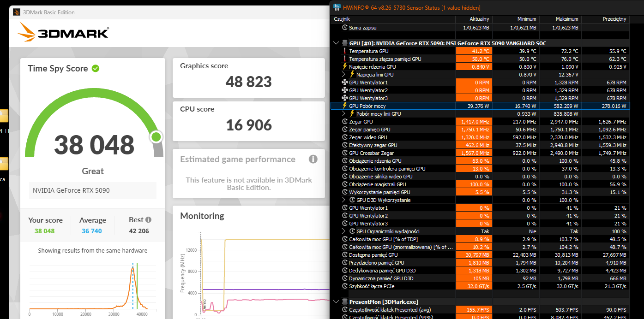Click the NVIDIA GeForce RTX 5090 label box

tap(92, 190)
